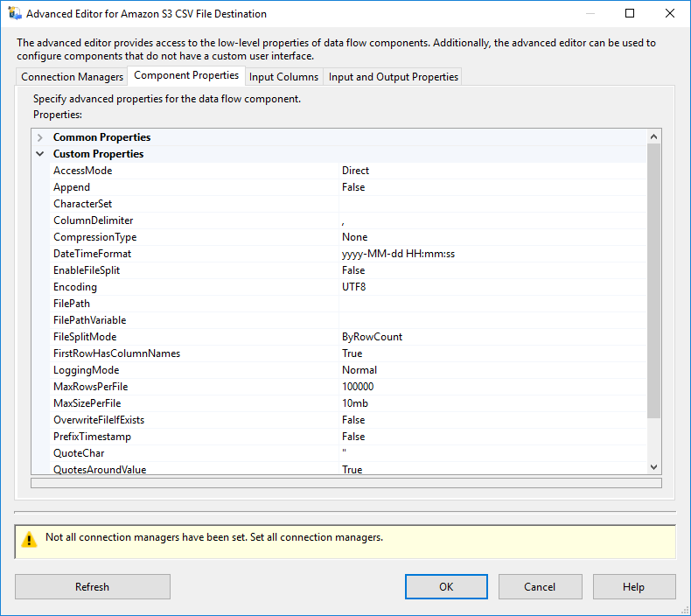
Task: Select the AccessMode property row
Action: 348,171
